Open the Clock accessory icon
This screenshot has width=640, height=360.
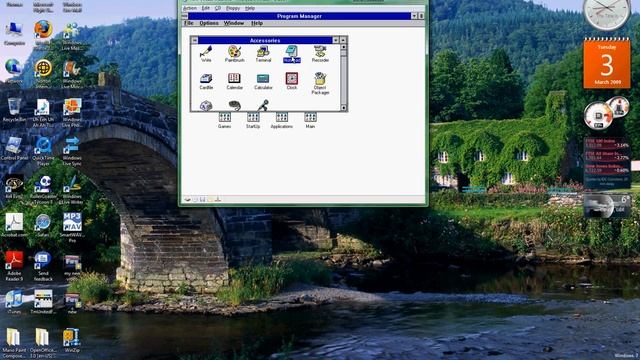[x=291, y=81]
